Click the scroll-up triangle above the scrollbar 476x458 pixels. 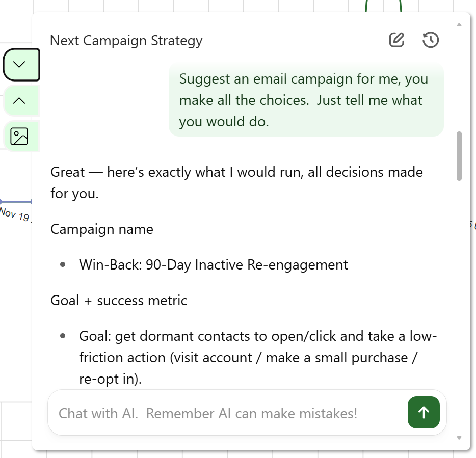point(458,23)
